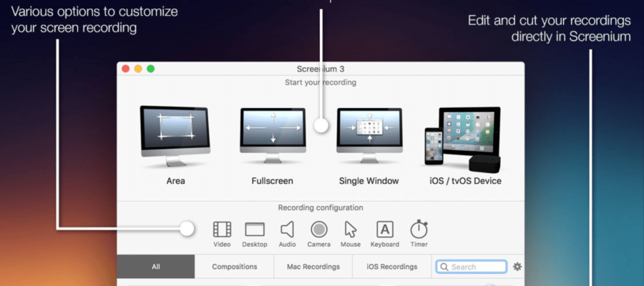The height and width of the screenshot is (286, 644).
Task: Minimize the Screenium 3 window
Action: click(138, 69)
